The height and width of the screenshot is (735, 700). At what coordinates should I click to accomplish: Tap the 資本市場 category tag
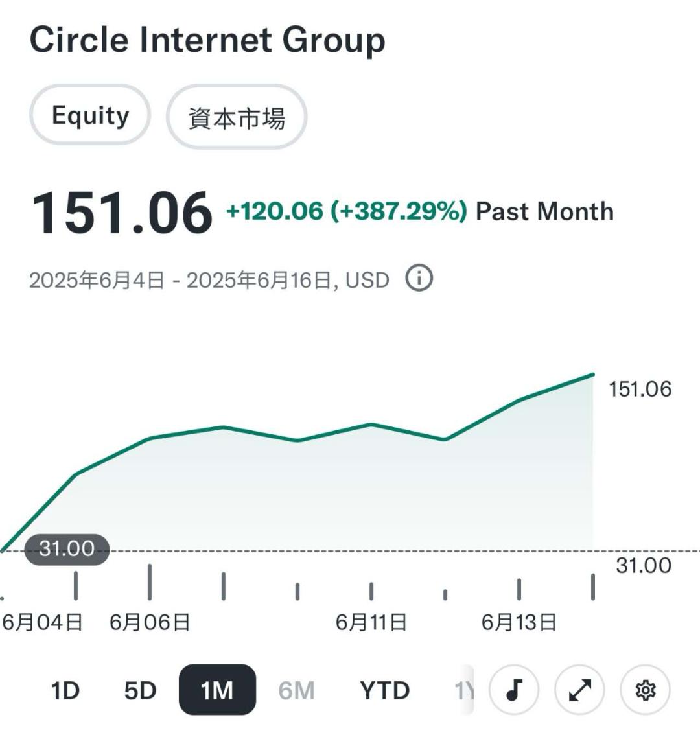coord(237,117)
